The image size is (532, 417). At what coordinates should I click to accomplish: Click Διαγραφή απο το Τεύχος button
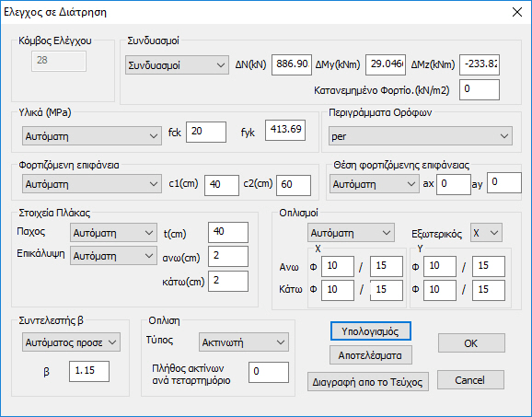click(368, 382)
